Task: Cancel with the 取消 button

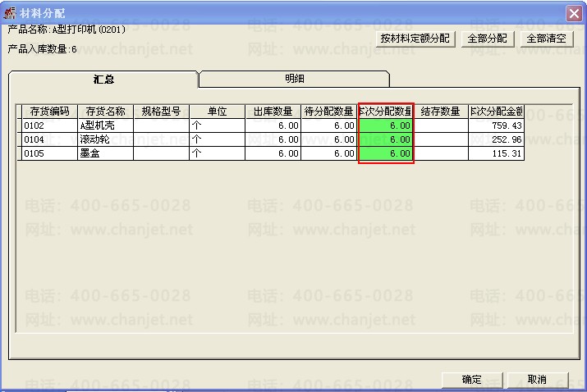Action: click(537, 380)
